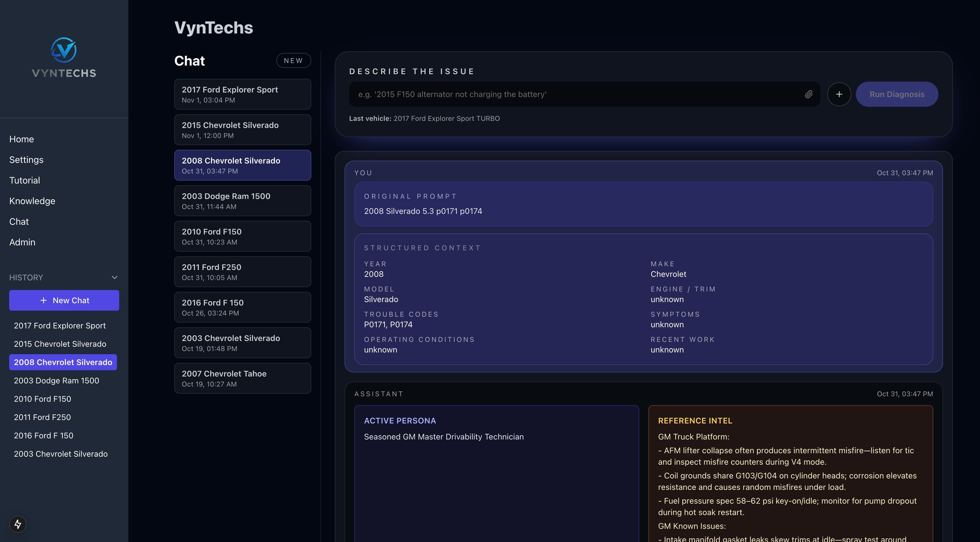
Task: Open Settings from the sidebar
Action: pyautogui.click(x=26, y=160)
